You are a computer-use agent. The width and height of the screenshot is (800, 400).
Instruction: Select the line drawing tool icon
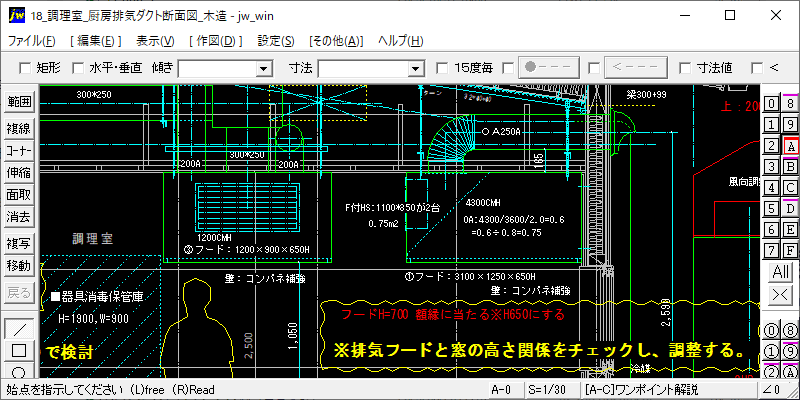tap(19, 329)
